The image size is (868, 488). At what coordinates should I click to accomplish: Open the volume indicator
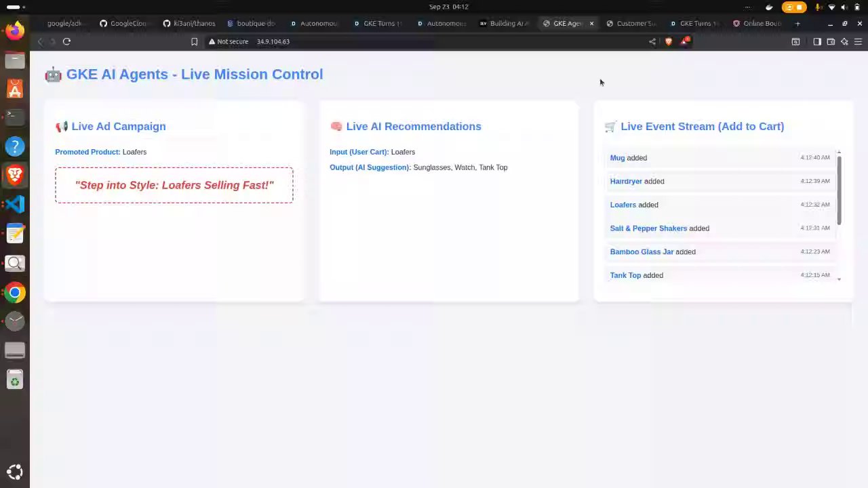pyautogui.click(x=844, y=7)
